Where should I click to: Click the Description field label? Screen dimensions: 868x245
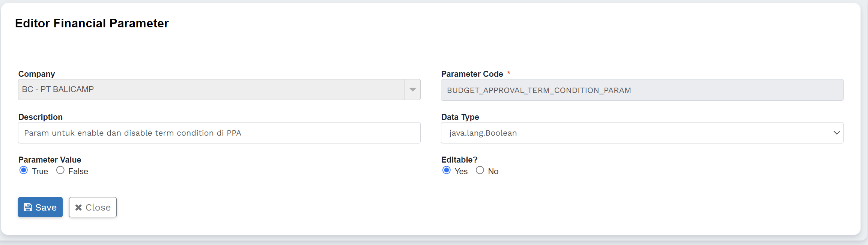(41, 117)
